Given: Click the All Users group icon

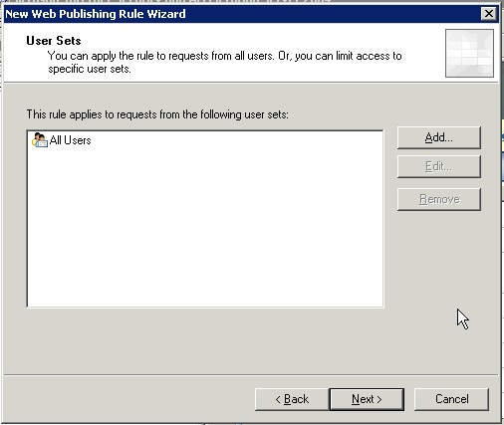Looking at the screenshot, I should coord(40,140).
